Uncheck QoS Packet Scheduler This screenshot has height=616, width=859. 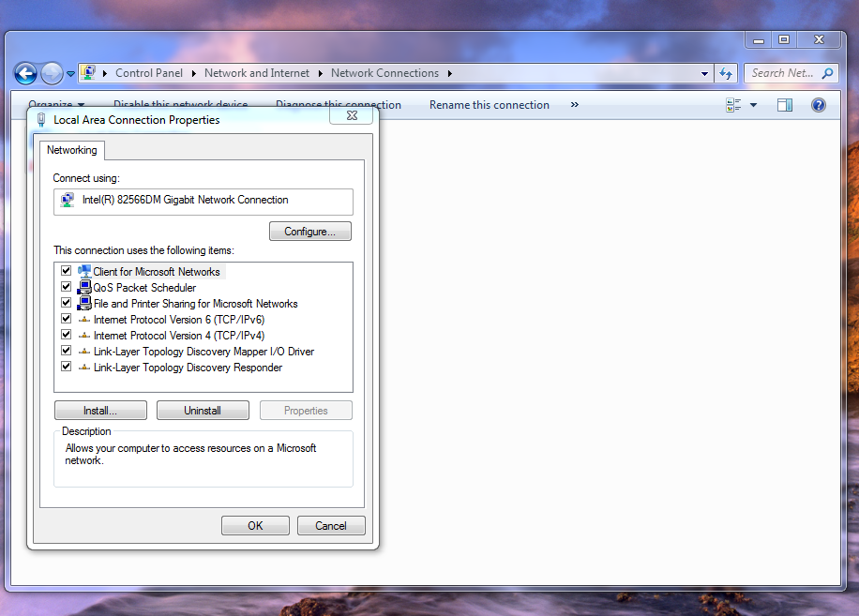(66, 286)
